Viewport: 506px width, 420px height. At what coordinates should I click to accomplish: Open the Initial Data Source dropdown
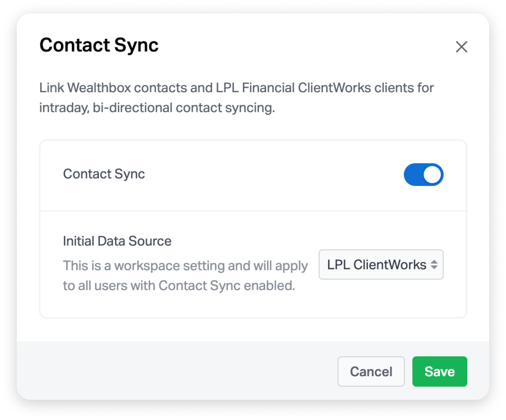click(381, 265)
